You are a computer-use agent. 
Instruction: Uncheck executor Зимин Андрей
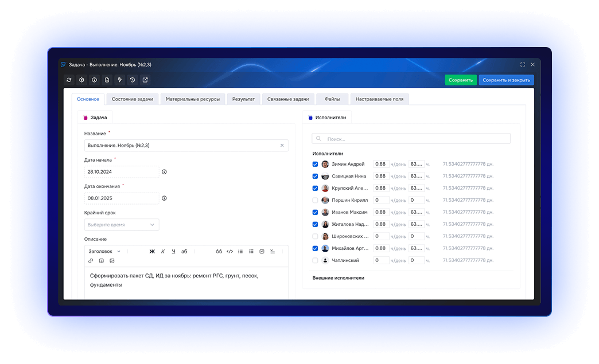click(315, 164)
